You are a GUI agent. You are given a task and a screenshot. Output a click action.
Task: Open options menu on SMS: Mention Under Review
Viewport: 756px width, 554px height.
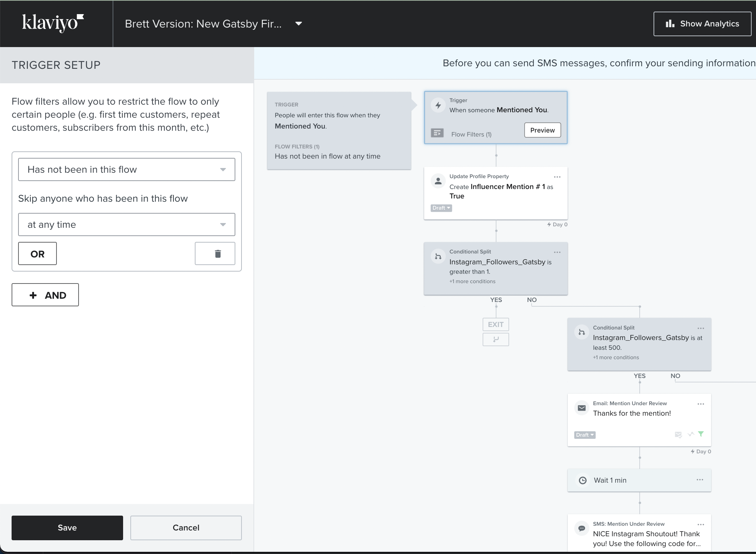701,525
